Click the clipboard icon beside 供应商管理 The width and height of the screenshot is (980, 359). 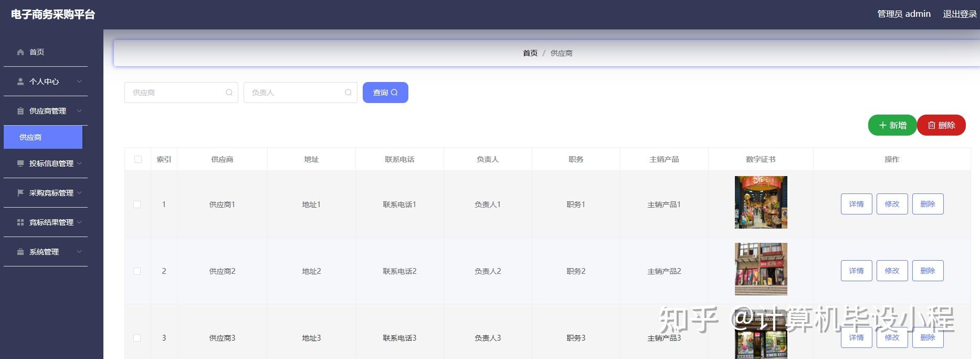pyautogui.click(x=20, y=111)
